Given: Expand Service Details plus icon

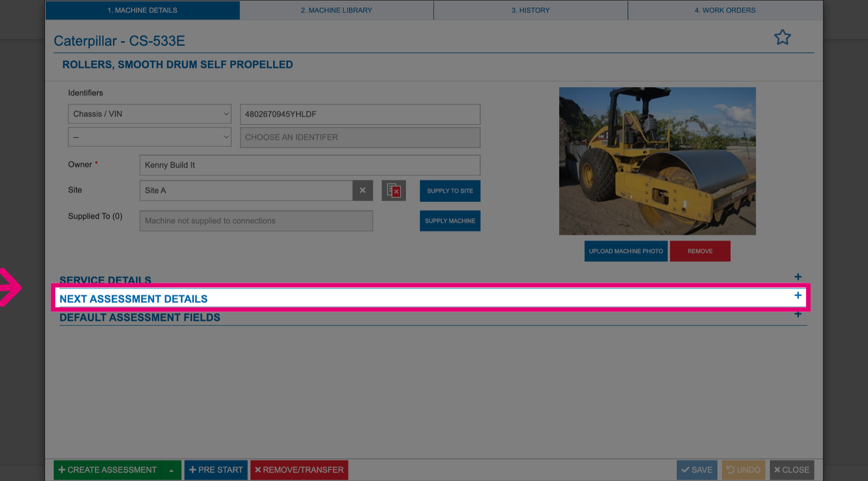Looking at the screenshot, I should [x=798, y=277].
